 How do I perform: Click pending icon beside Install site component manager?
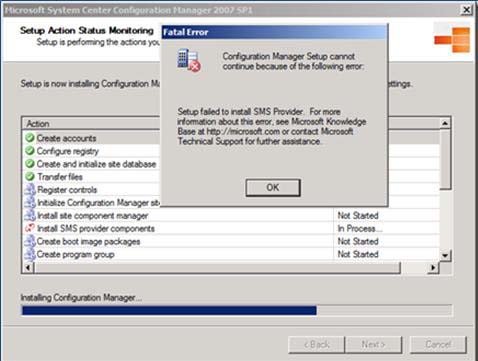click(x=30, y=215)
